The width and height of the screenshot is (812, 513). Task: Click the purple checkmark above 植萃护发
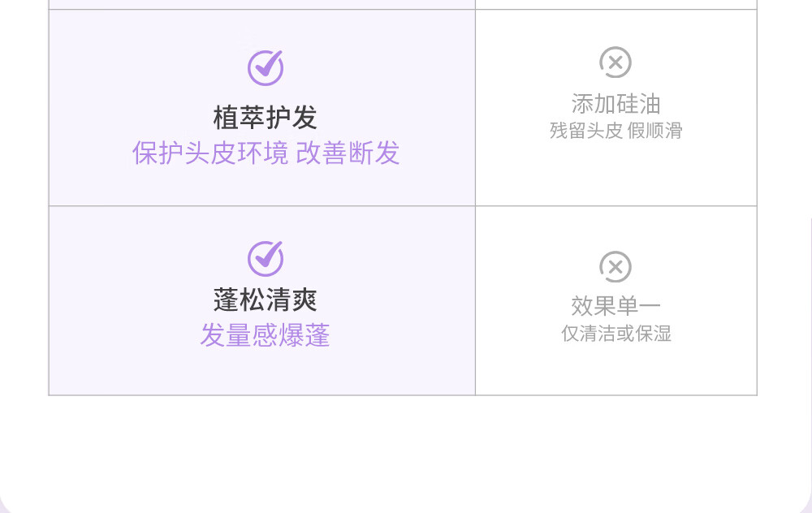[265, 67]
